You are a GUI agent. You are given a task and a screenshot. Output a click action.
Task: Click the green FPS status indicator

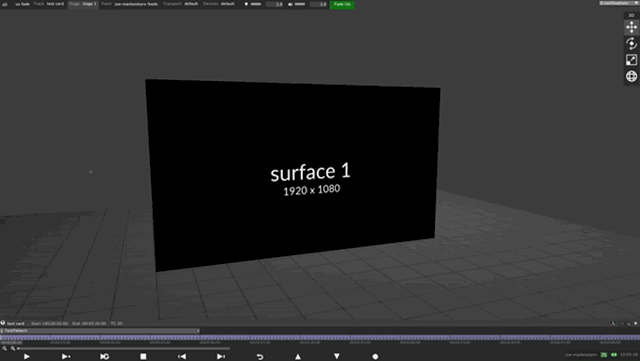coord(604,355)
